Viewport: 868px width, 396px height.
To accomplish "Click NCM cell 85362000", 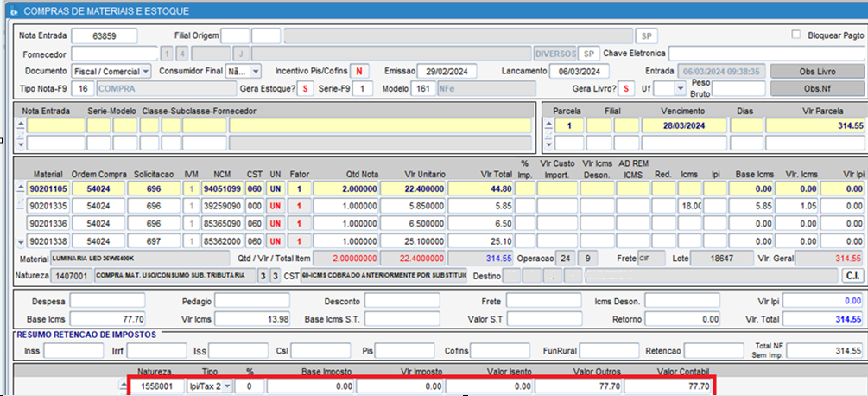I will click(x=221, y=241).
